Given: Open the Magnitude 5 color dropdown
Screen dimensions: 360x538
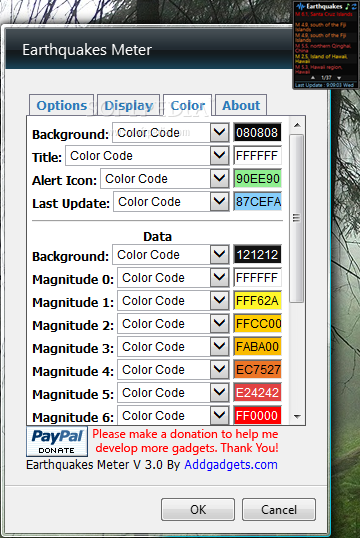Looking at the screenshot, I should click(173, 393).
